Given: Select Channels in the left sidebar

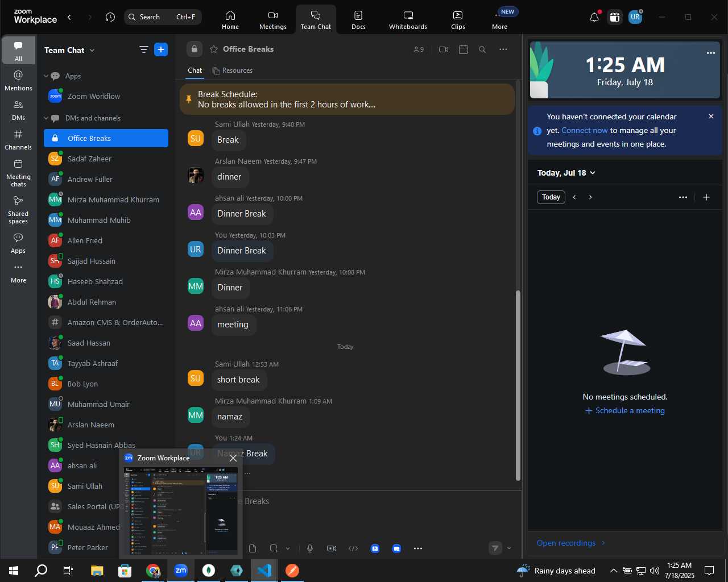Looking at the screenshot, I should 18,140.
